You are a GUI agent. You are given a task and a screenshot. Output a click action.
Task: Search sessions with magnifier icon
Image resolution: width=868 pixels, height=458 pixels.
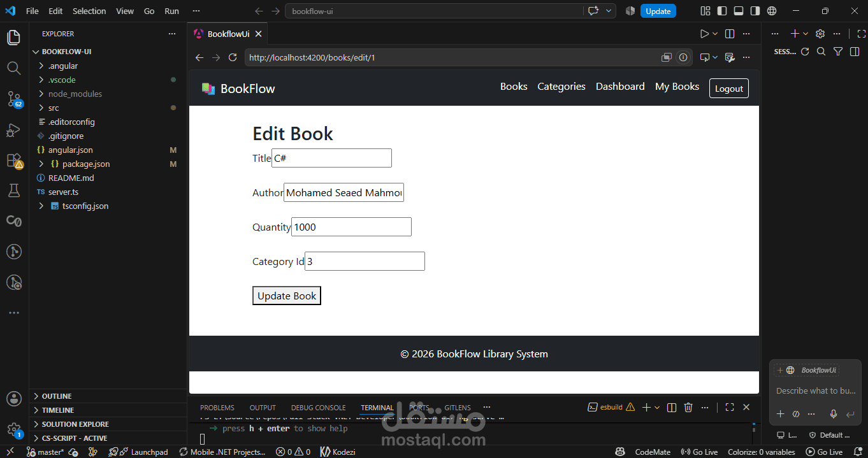pos(821,52)
